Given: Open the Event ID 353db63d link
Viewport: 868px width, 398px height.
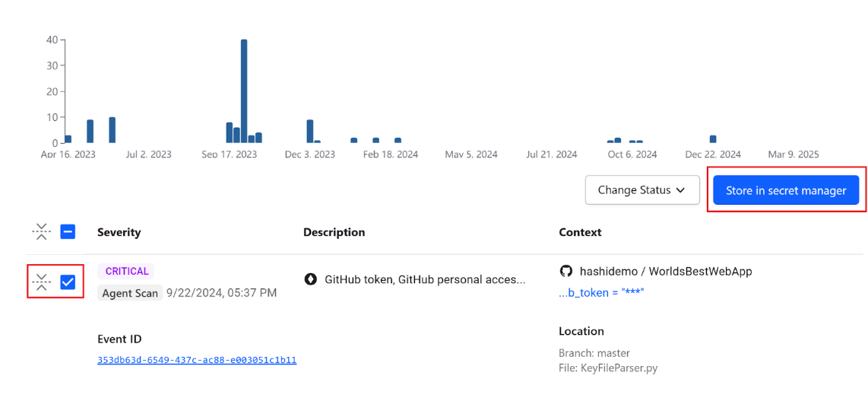Looking at the screenshot, I should click(x=197, y=360).
